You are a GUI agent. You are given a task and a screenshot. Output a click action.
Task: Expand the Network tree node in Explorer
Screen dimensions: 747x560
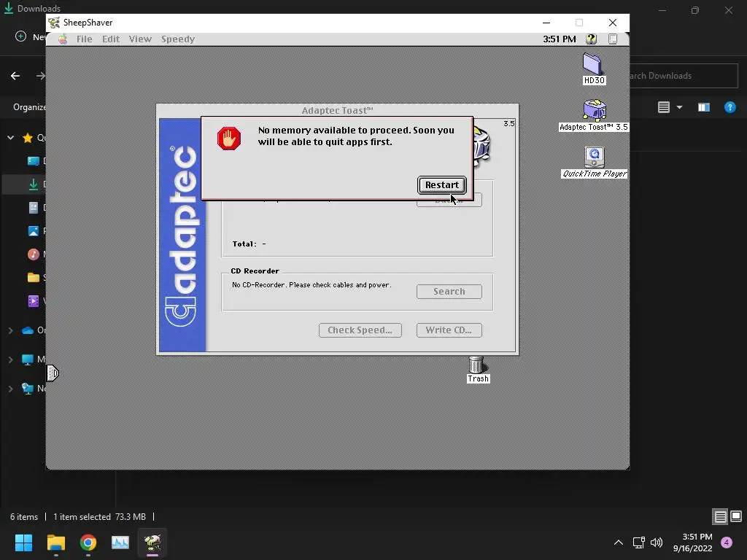[x=10, y=389]
